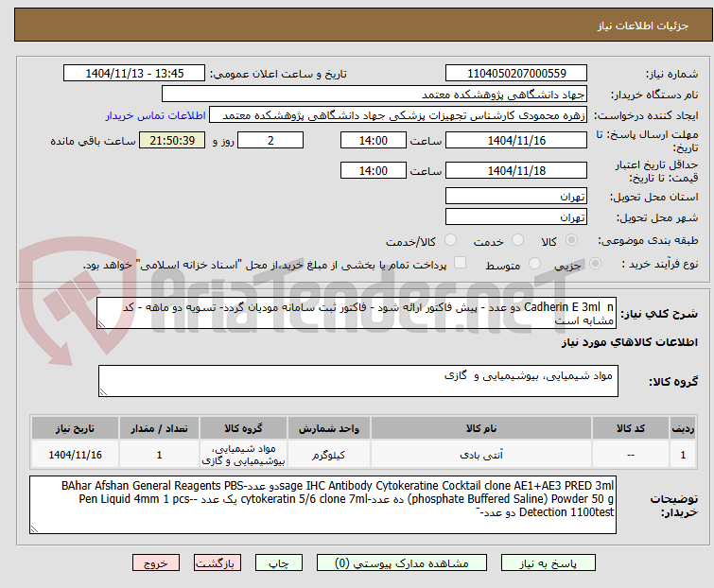Click the row number 1 cell

(683, 455)
